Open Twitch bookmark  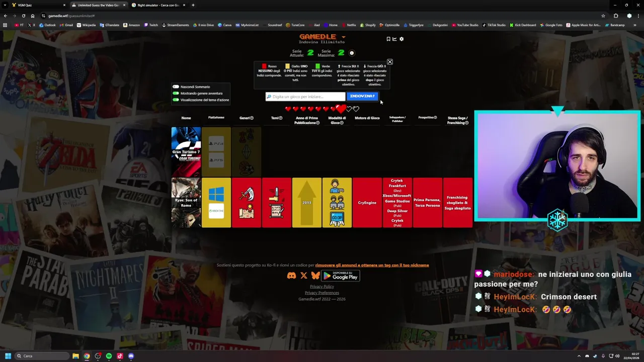click(151, 25)
